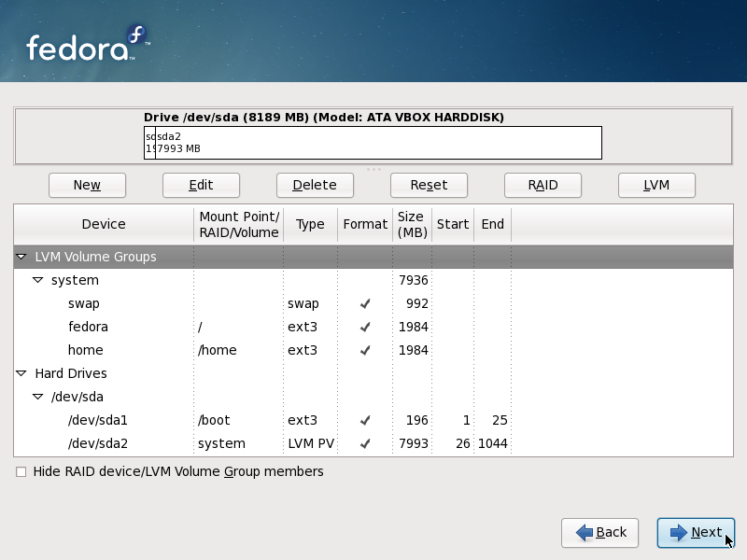
Task: Select the sda2 7993 MB drive segment
Action: tap(378, 143)
